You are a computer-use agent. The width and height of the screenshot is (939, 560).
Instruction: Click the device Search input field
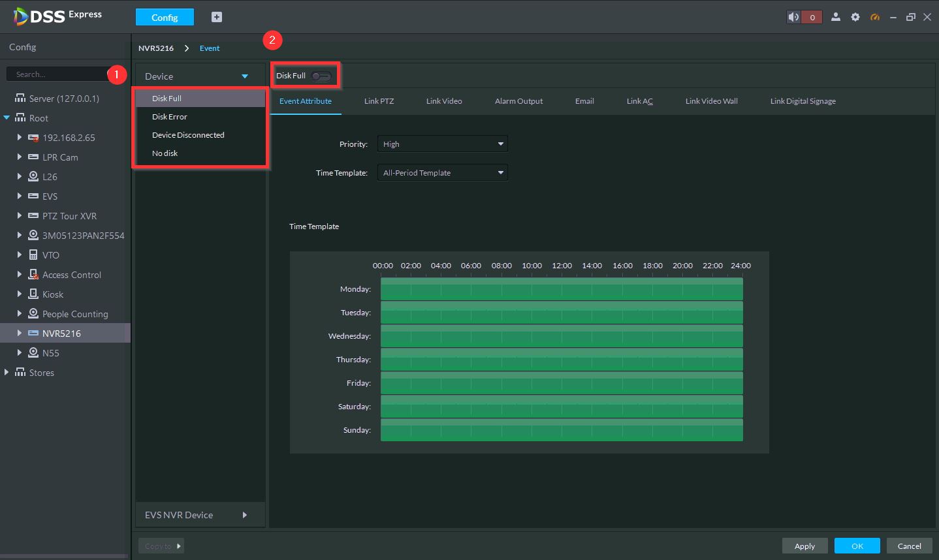coord(59,74)
